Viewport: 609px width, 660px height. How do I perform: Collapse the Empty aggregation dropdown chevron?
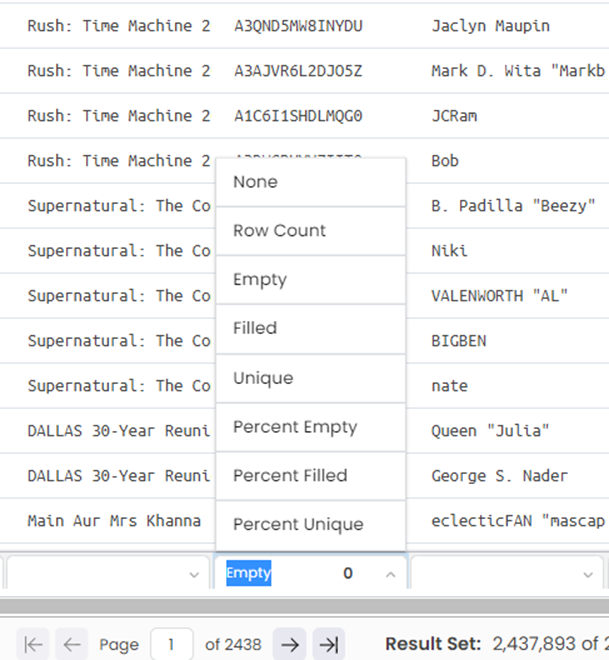pos(391,574)
